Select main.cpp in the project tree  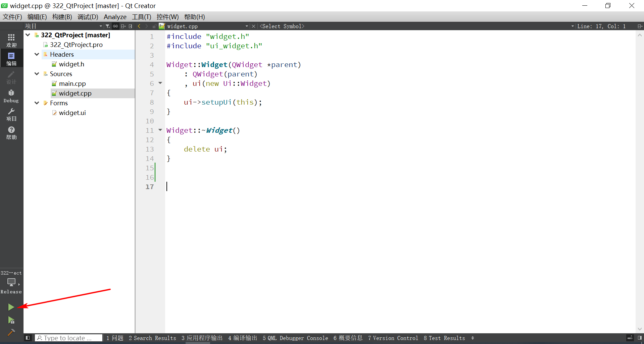(72, 83)
